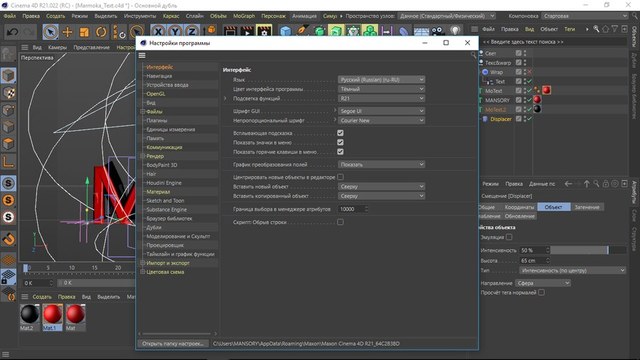Open the Вставить копированный объект dropdown
This screenshot has width=640, height=360.
(x=381, y=196)
